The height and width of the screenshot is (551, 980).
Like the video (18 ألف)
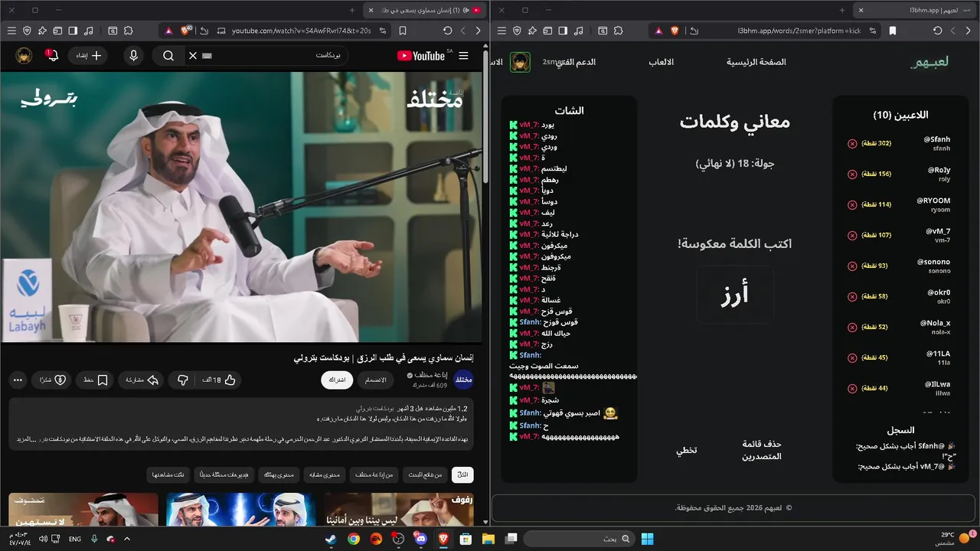(x=220, y=380)
